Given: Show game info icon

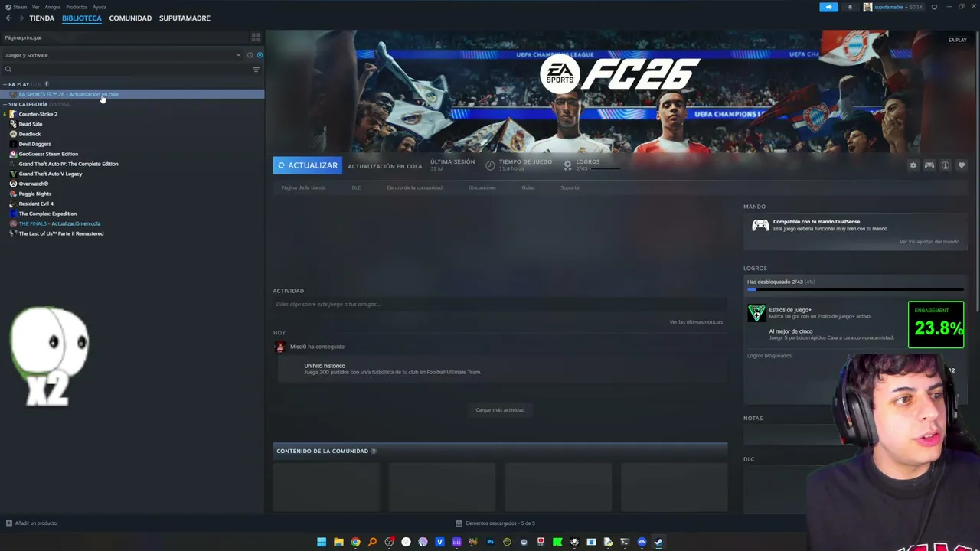Looking at the screenshot, I should coord(946,165).
